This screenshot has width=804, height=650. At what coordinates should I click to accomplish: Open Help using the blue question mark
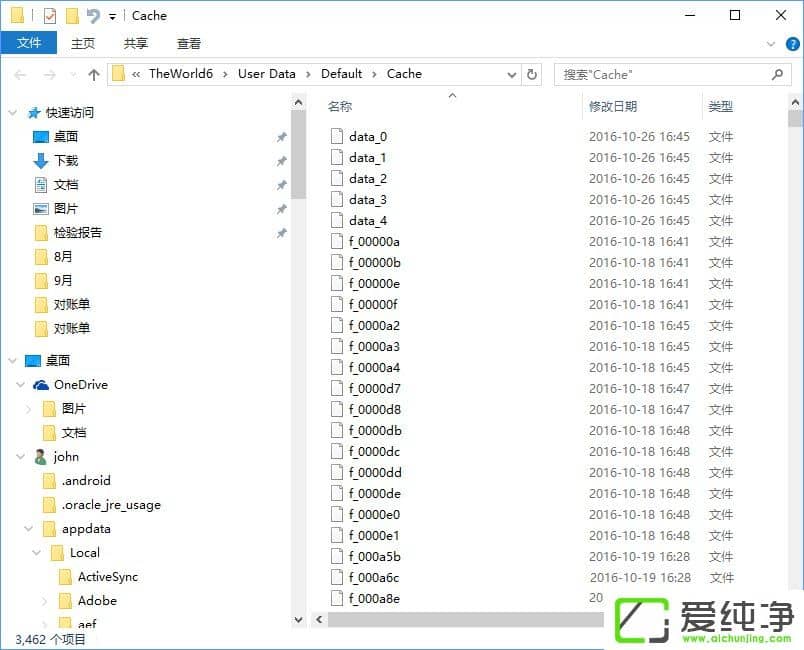[x=791, y=43]
